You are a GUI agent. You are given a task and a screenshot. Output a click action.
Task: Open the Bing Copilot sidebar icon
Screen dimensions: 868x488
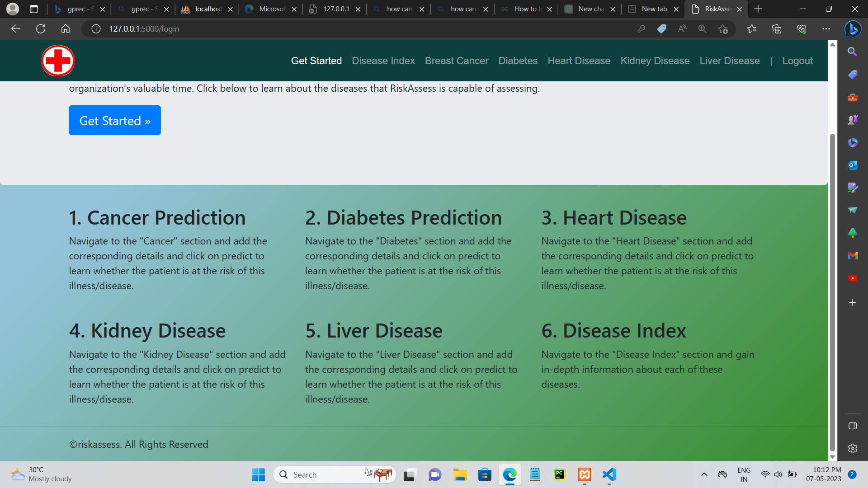pos(853,29)
